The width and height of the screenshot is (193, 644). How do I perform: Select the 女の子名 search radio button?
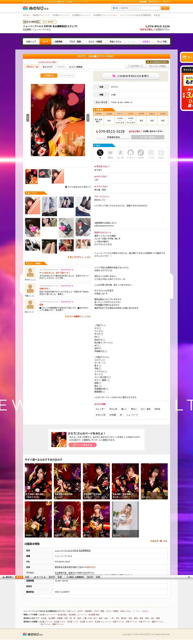(120, 8)
